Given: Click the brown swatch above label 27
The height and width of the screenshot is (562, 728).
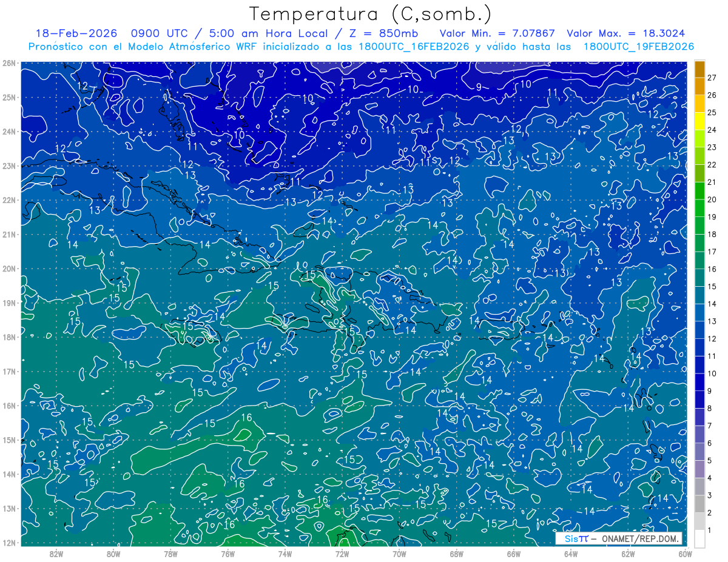Looking at the screenshot, I should [x=699, y=69].
